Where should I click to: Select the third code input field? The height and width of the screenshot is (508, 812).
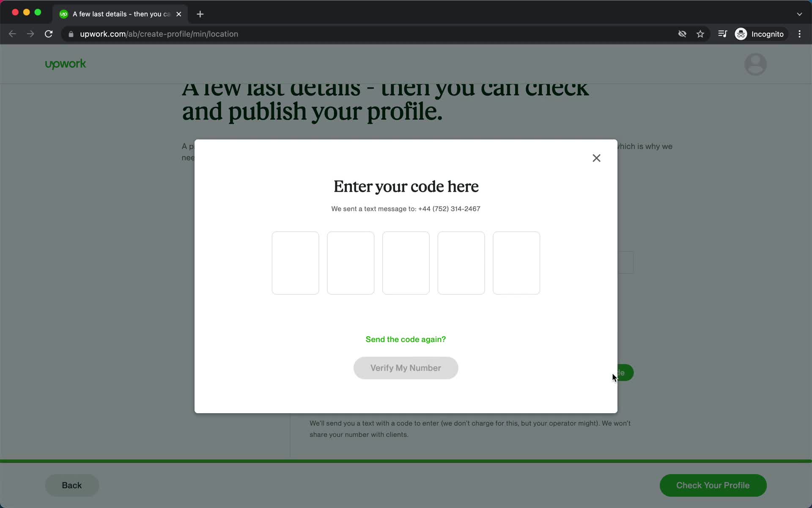click(x=406, y=262)
